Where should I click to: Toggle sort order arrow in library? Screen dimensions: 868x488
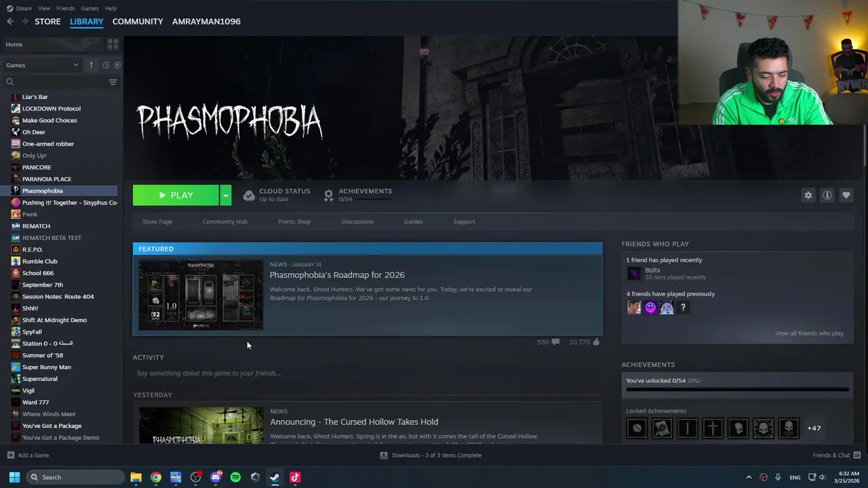91,65
